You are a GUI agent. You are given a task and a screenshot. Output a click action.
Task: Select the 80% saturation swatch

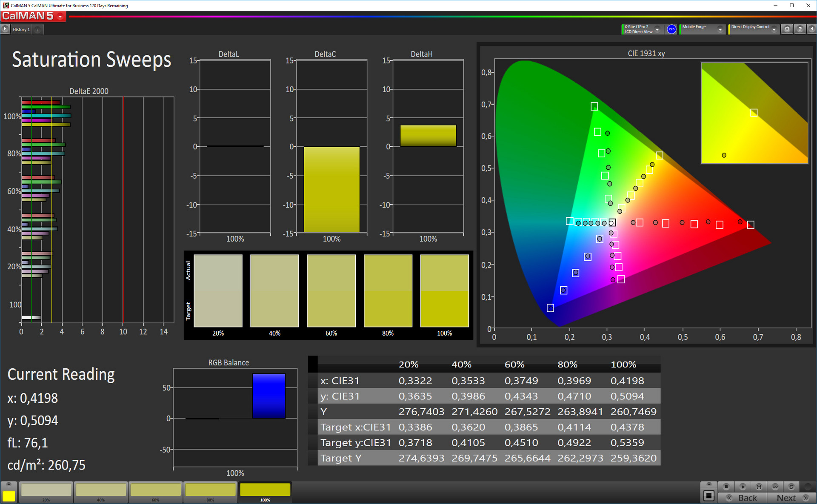pos(210,490)
